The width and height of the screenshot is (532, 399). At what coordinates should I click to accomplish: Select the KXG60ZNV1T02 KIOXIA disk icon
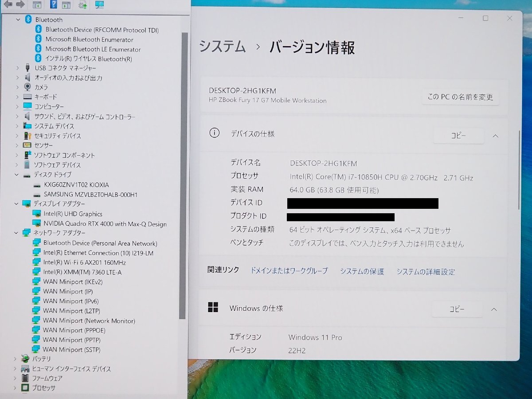tap(38, 185)
